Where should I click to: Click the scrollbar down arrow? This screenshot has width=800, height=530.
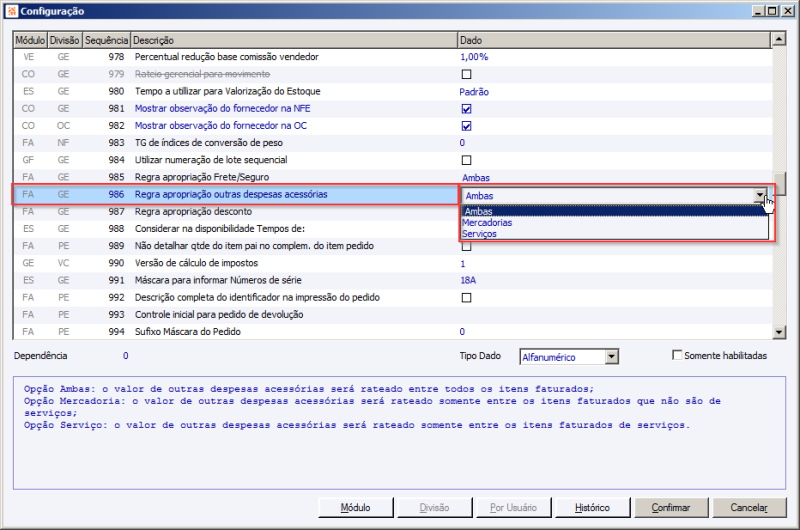(779, 332)
